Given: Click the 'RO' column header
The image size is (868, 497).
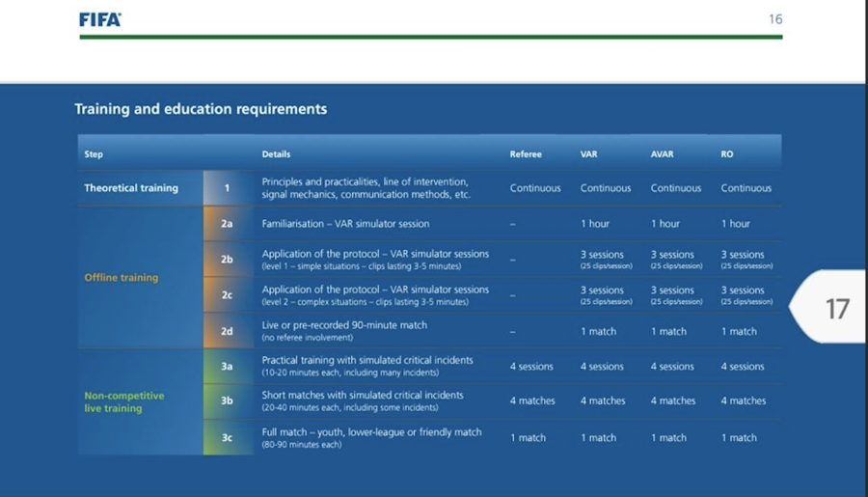Looking at the screenshot, I should [x=727, y=154].
